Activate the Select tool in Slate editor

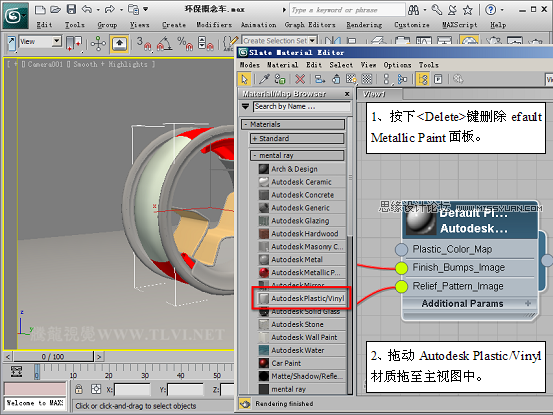[244, 79]
